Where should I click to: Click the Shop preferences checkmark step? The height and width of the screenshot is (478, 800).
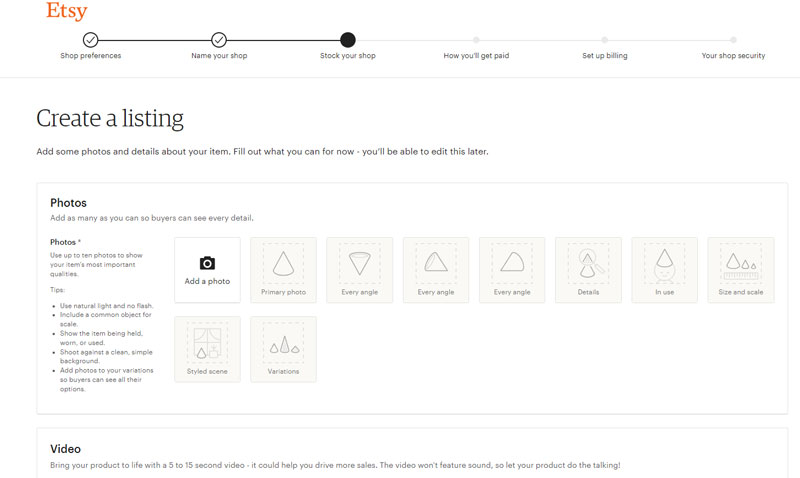[91, 40]
